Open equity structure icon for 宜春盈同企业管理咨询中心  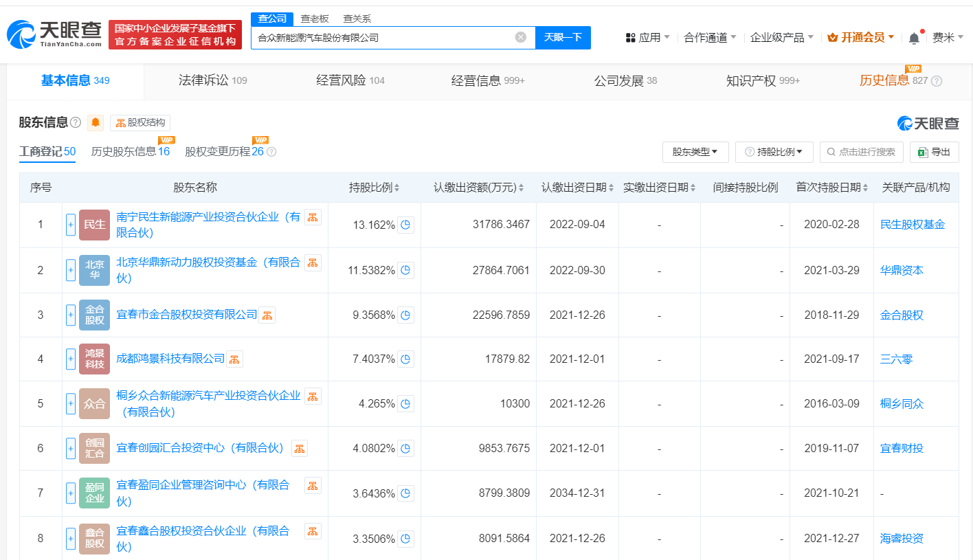[x=313, y=486]
